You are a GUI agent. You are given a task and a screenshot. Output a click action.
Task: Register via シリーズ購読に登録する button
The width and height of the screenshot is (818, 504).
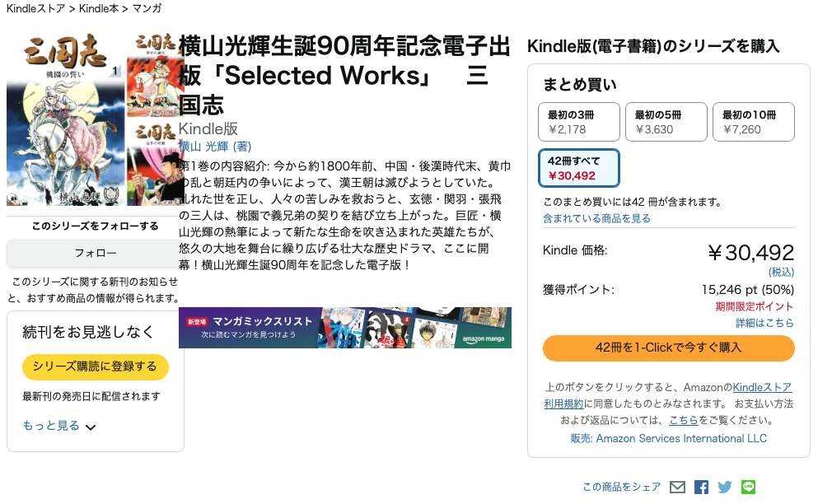(95, 366)
